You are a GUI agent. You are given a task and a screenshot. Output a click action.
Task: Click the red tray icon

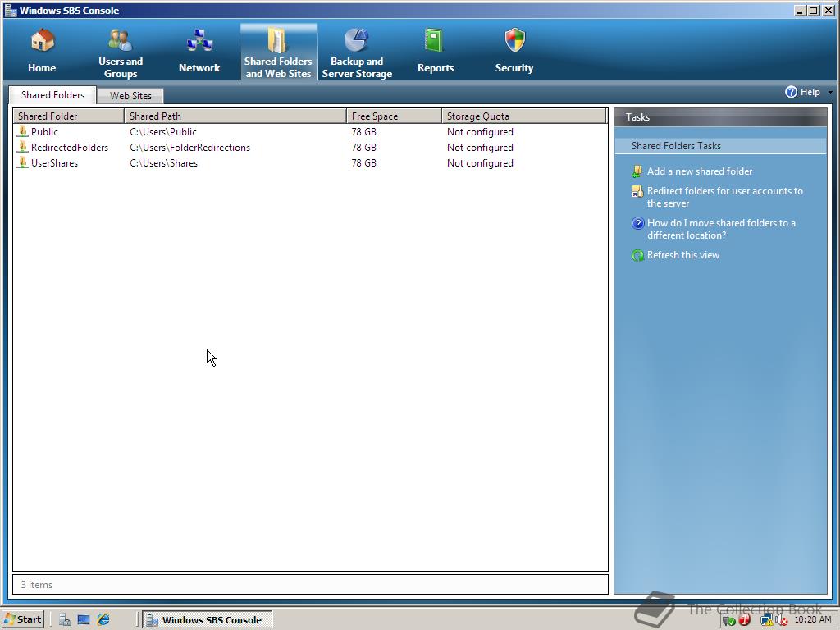click(745, 620)
